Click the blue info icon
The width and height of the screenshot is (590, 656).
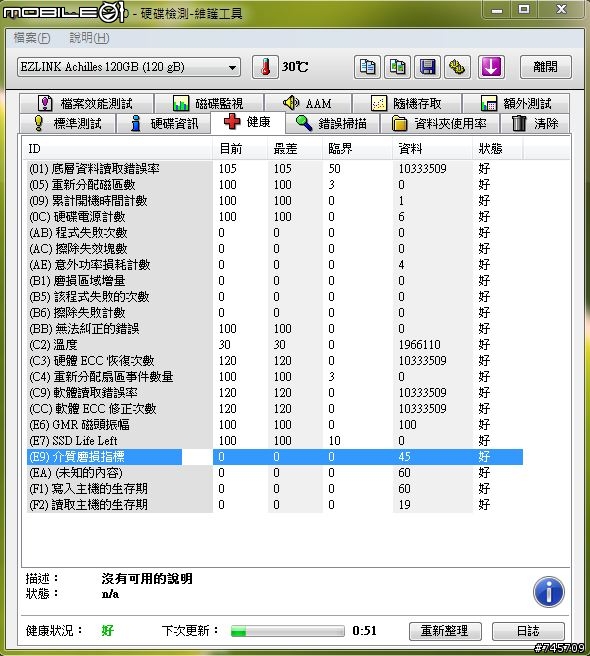tap(549, 592)
